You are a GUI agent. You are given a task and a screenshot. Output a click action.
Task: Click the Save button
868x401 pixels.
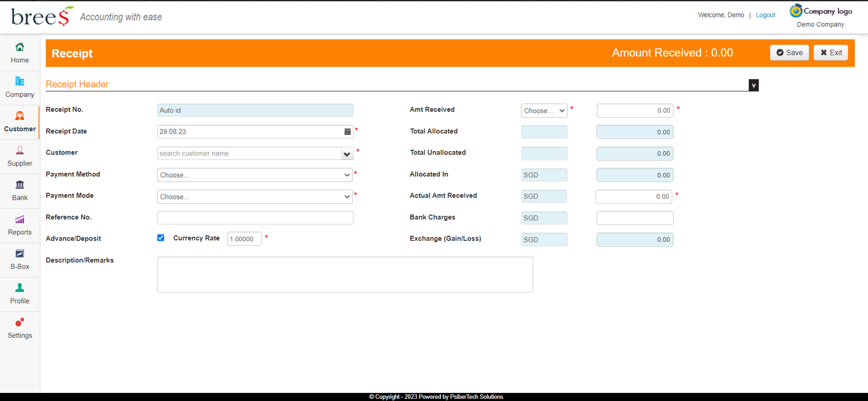pos(789,53)
